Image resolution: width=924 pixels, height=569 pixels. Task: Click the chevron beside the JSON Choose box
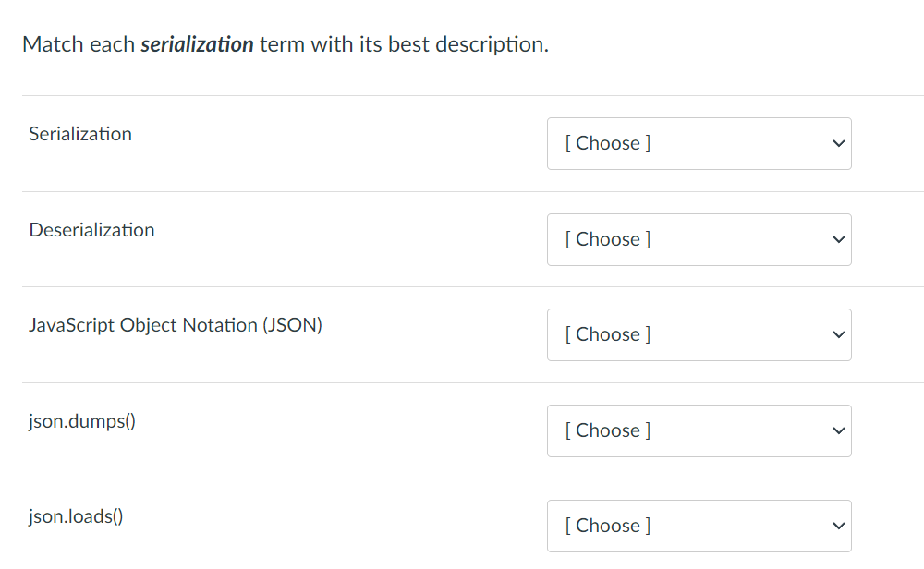point(837,334)
